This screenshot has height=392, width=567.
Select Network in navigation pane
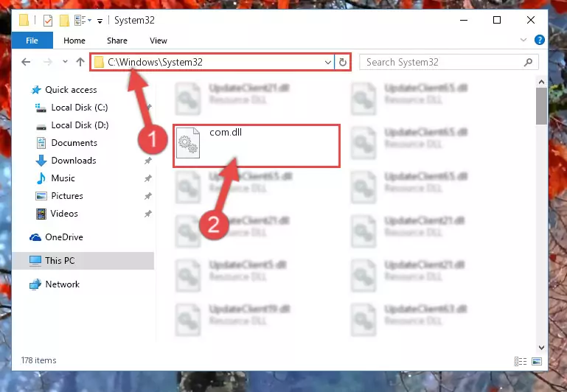(x=62, y=284)
